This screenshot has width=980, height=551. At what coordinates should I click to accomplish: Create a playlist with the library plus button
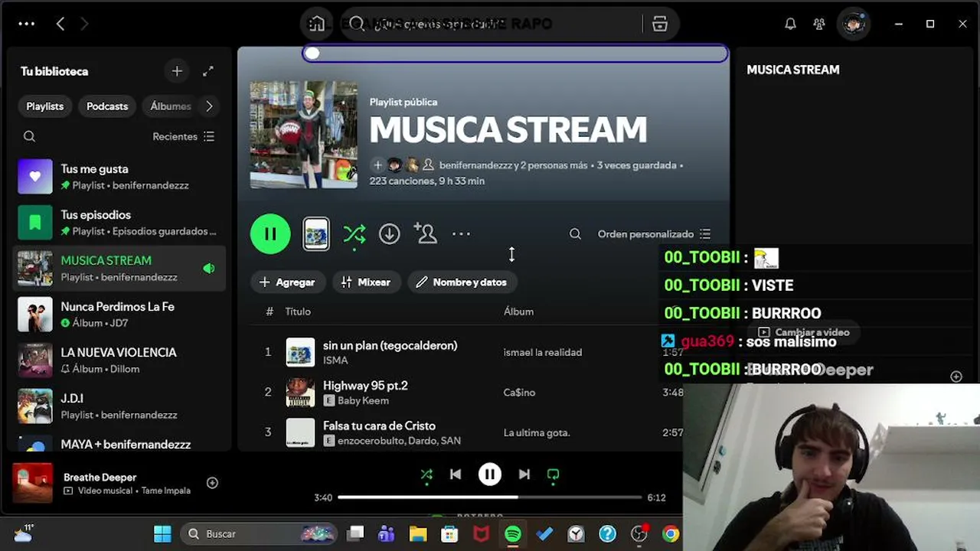pos(177,71)
